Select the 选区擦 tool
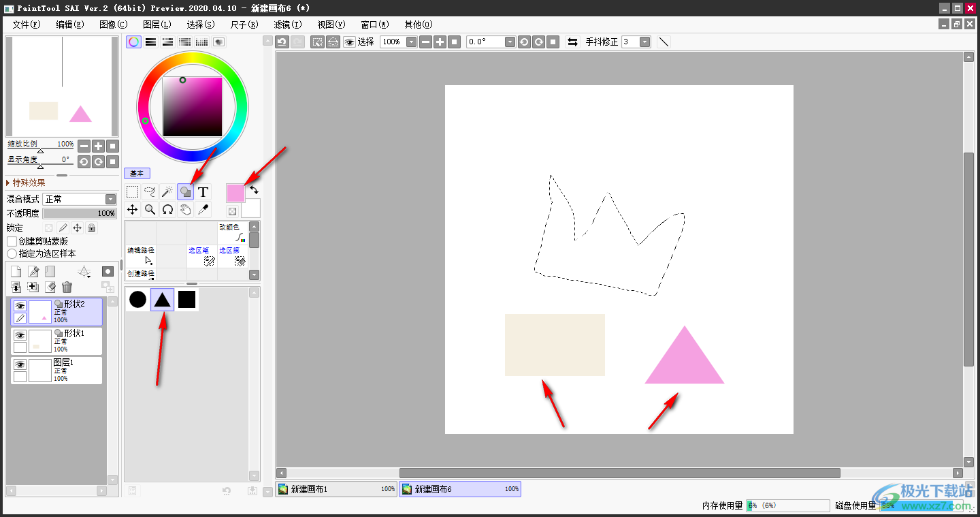 click(232, 256)
